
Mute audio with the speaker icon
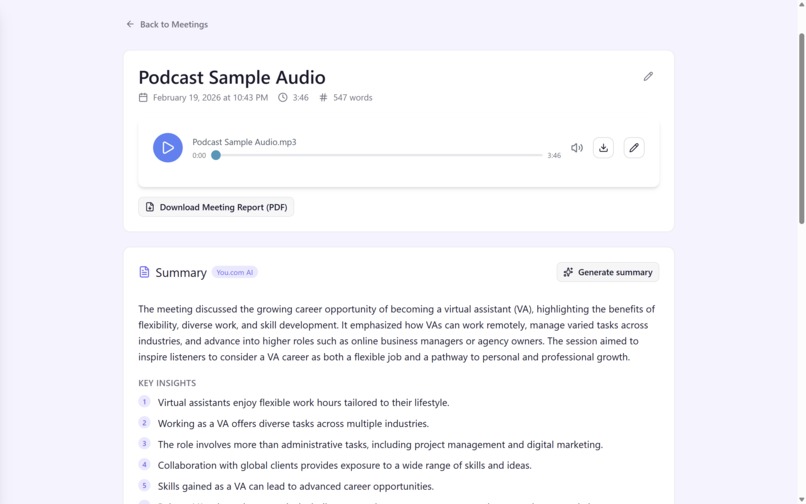[577, 148]
